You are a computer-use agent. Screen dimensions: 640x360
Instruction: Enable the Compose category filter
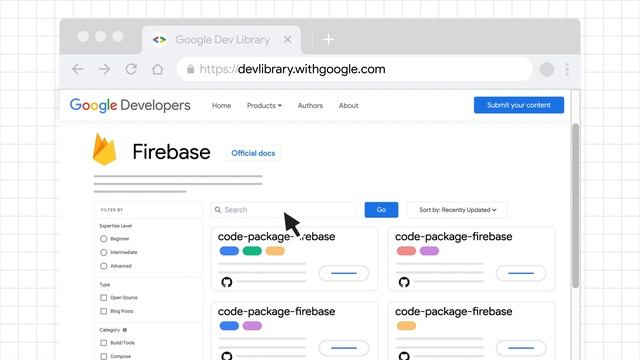click(103, 356)
